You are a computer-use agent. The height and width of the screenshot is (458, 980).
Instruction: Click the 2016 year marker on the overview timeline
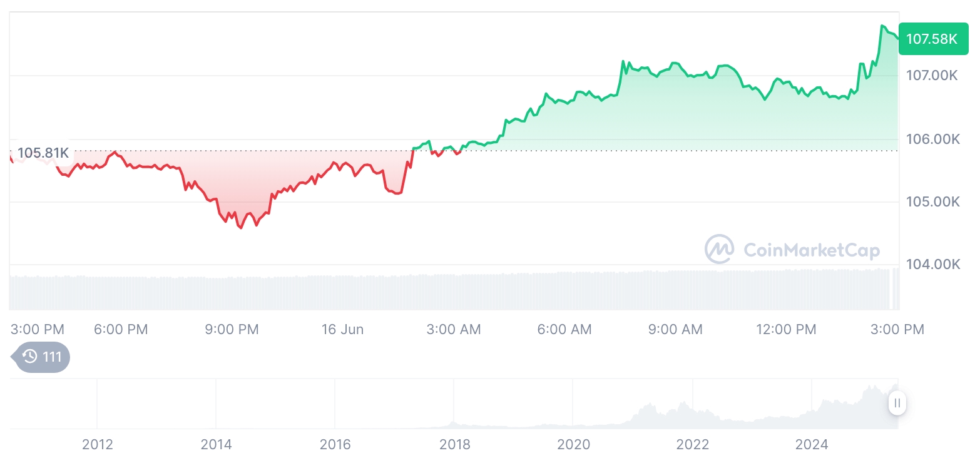pyautogui.click(x=335, y=445)
